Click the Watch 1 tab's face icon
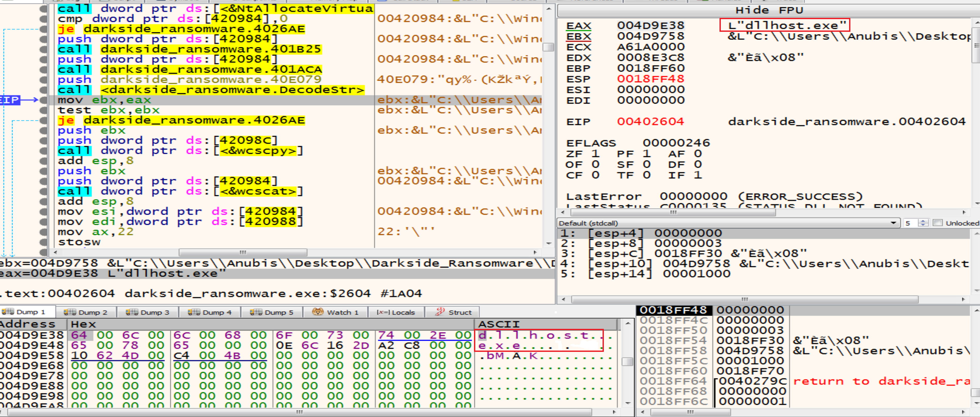This screenshot has width=980, height=417. 318,312
